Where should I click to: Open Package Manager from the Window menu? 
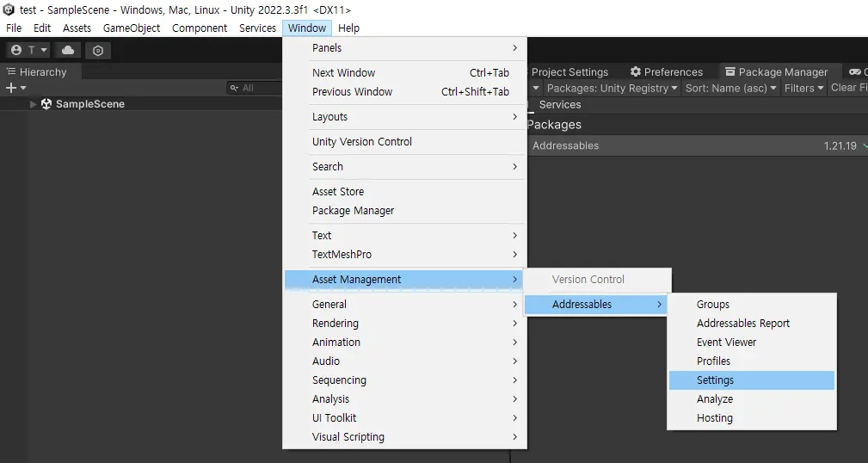(404, 211)
